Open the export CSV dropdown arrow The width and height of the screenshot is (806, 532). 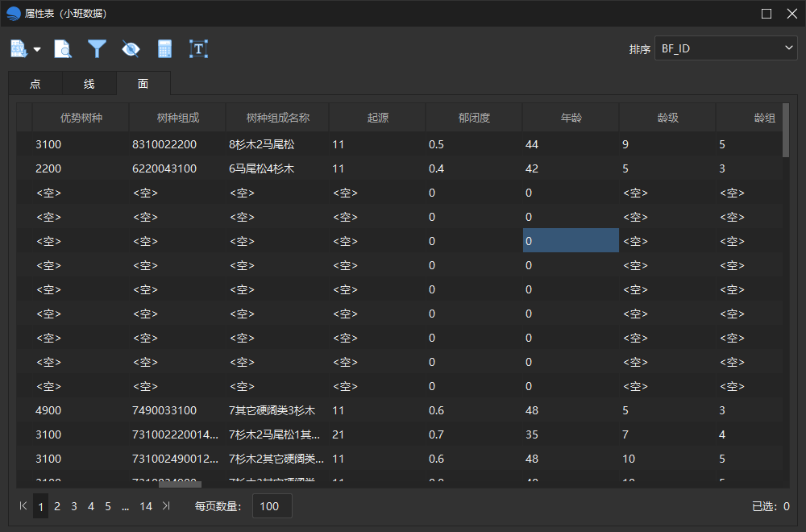pos(37,49)
